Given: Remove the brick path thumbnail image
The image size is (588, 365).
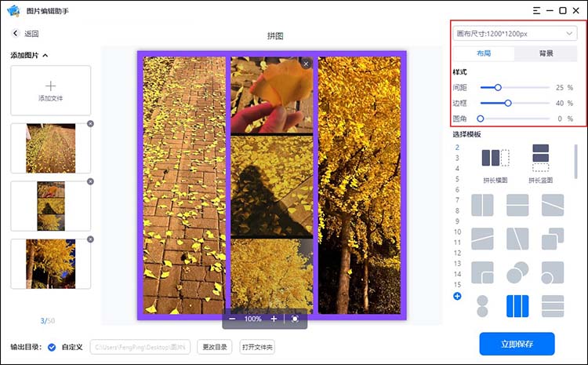Looking at the screenshot, I should pyautogui.click(x=90, y=123).
